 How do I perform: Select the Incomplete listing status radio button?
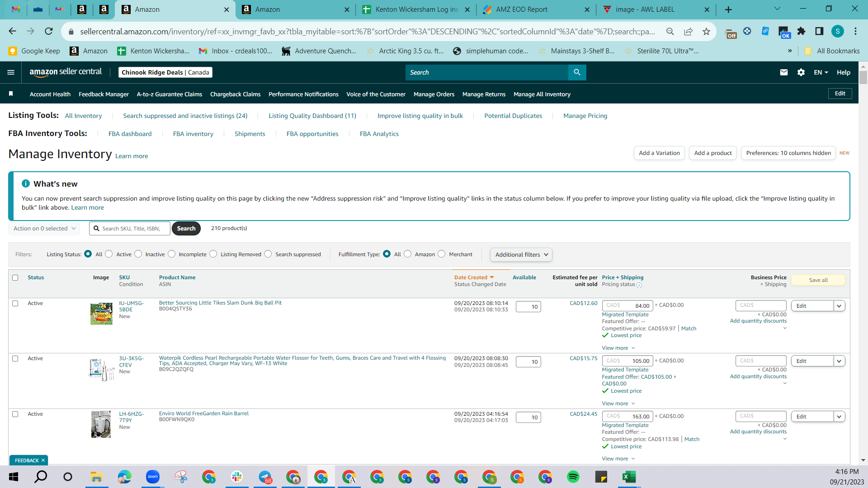pos(171,254)
